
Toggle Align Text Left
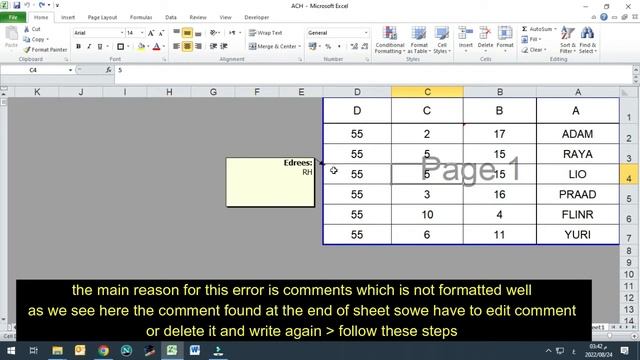point(176,47)
